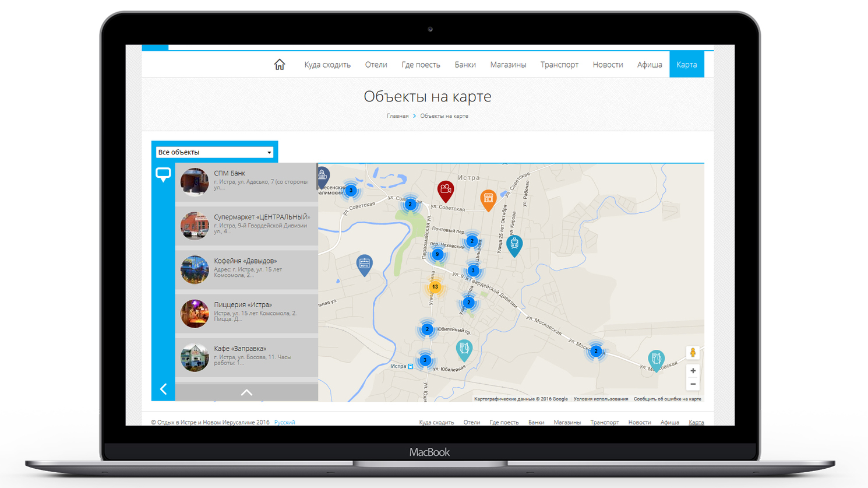Screen dimensions: 868x488
Task: Zoom in with the map plus button
Action: 693,371
